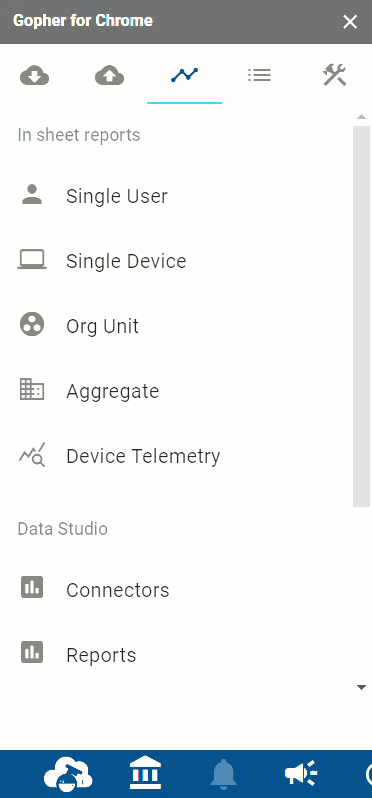Image resolution: width=372 pixels, height=798 pixels.
Task: Click the Aggregate building grid icon
Action: point(32,390)
